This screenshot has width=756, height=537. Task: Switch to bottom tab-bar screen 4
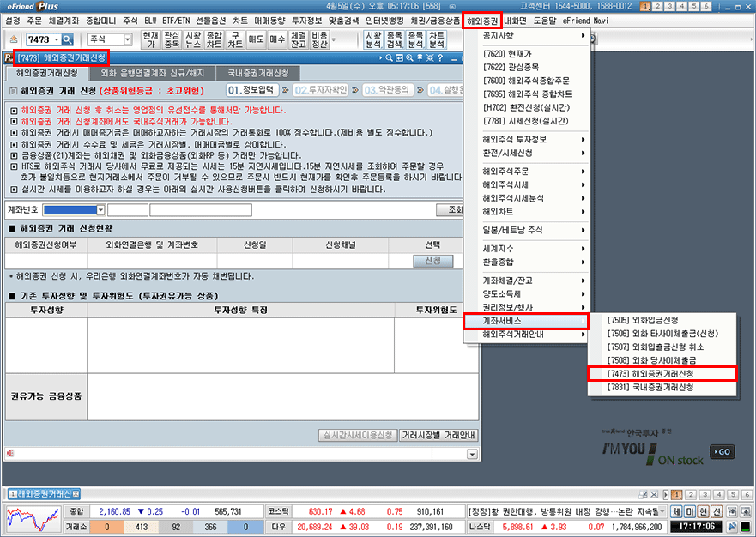pos(718,494)
